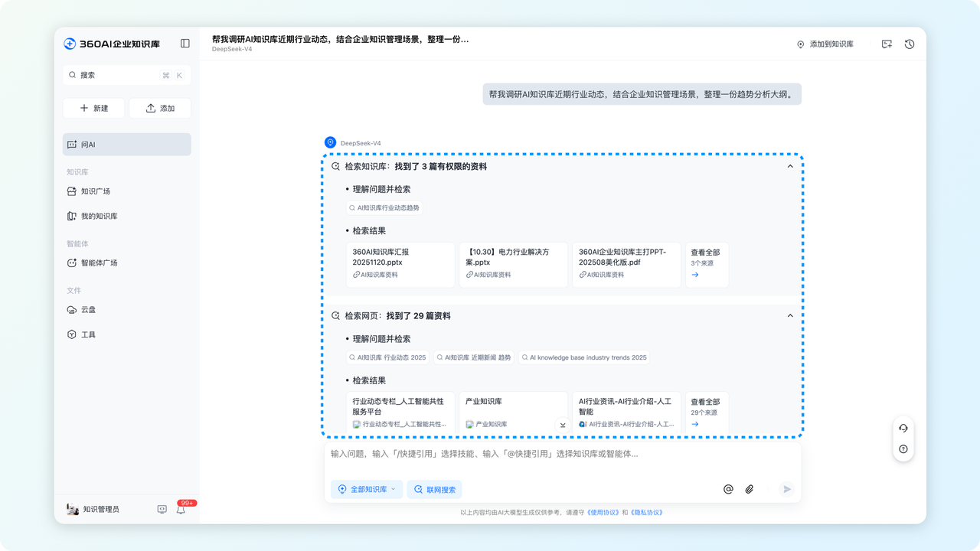Open notifications bell with 99+ badge
Viewport: 980px width, 551px height.
click(x=181, y=509)
